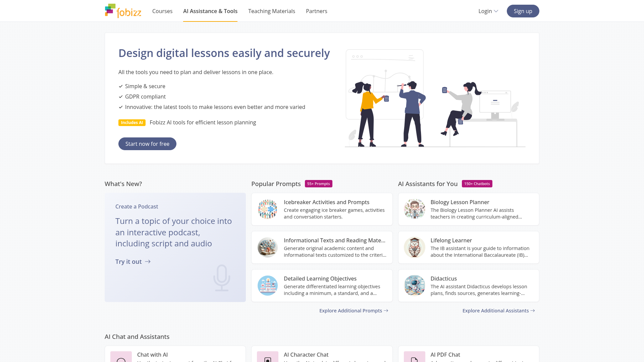Click Start now for free
The width and height of the screenshot is (644, 362).
(147, 144)
